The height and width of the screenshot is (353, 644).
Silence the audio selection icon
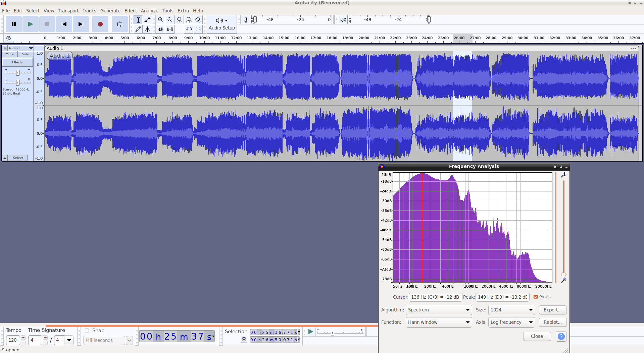[170, 29]
